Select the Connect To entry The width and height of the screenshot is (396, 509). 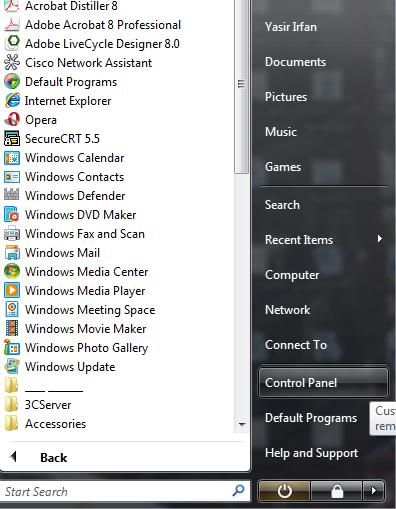click(296, 345)
